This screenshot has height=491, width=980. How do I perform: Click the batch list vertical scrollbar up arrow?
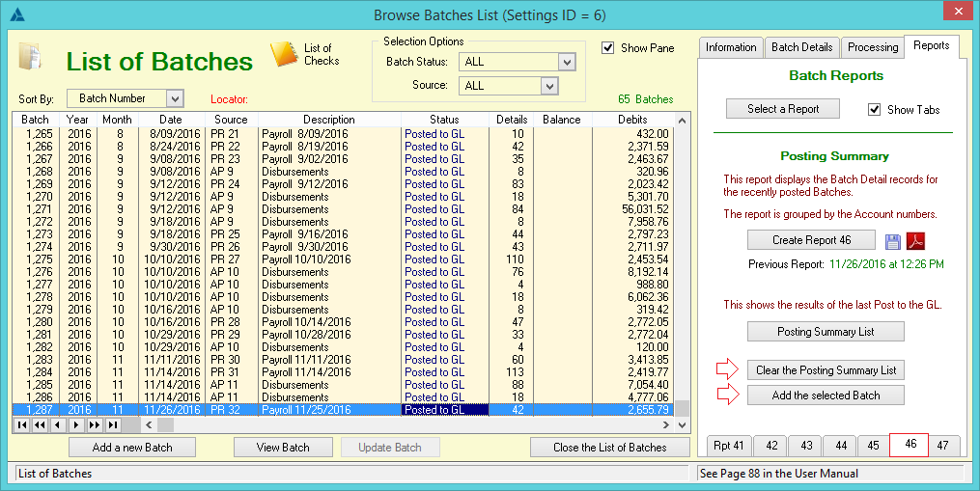pyautogui.click(x=684, y=122)
